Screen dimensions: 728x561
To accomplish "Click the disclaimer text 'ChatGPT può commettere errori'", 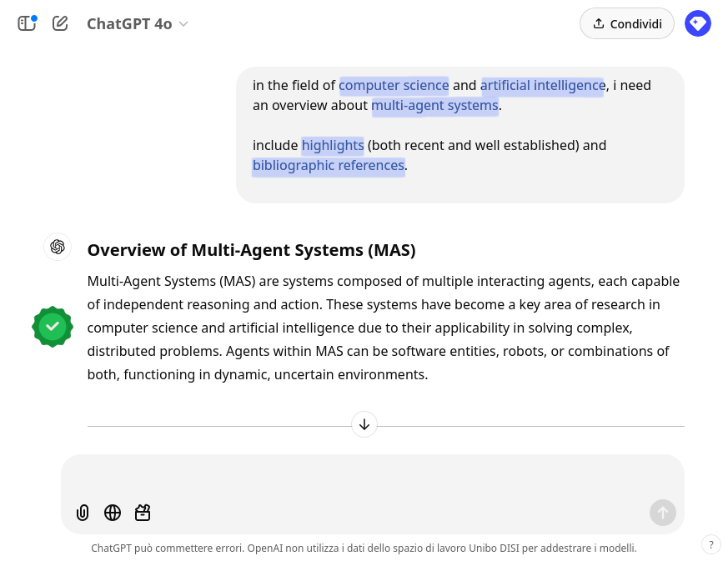I will pos(167,548).
